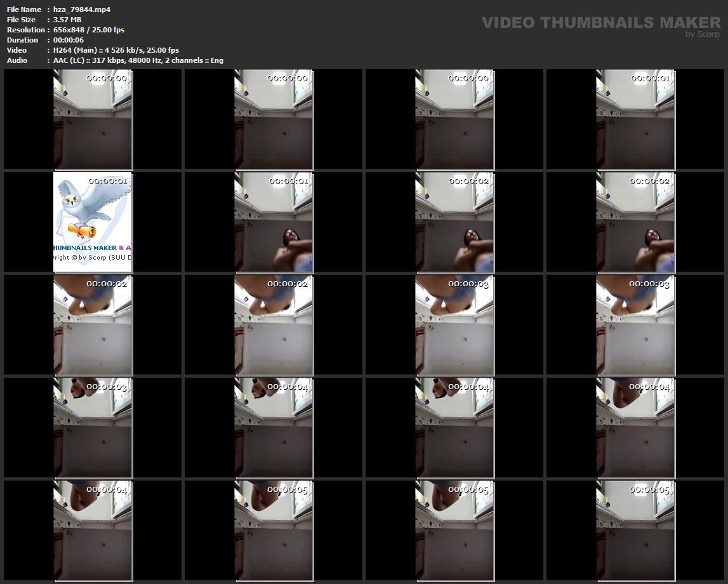Click the H264 video codec info line
Screen dimensions: 728x584
point(116,50)
